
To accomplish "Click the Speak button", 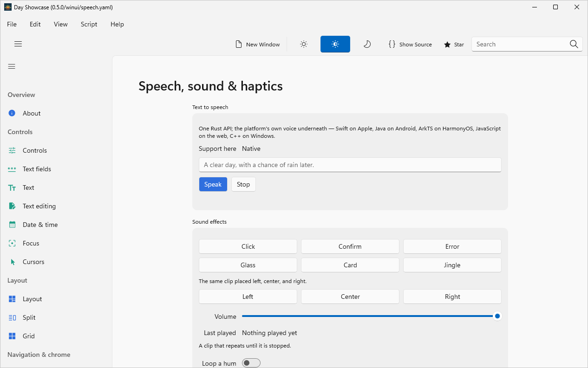I will click(x=213, y=184).
